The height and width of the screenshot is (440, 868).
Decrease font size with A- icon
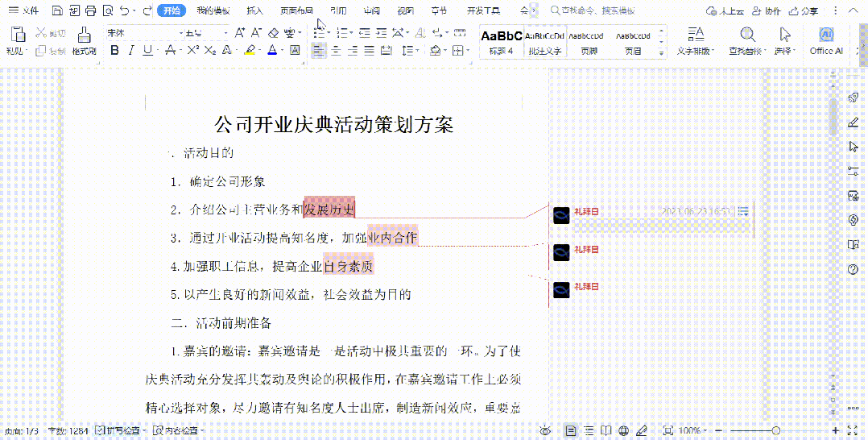click(x=257, y=33)
